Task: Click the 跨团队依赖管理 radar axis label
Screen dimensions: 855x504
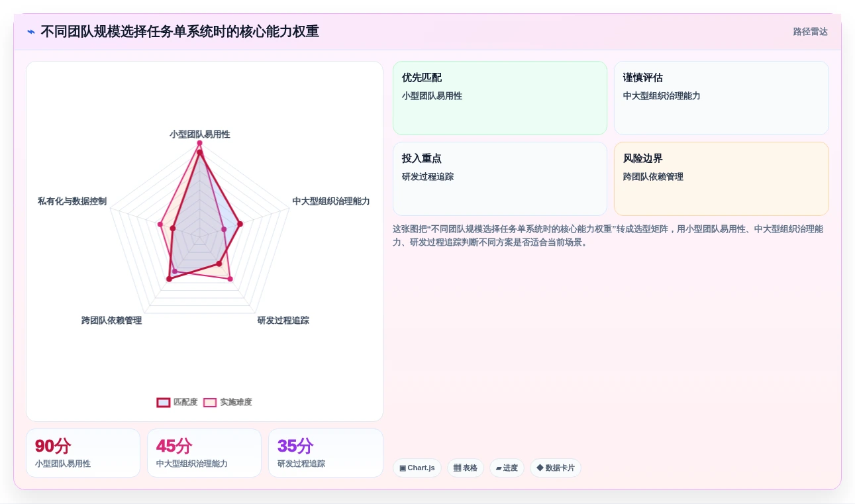Action: (111, 321)
